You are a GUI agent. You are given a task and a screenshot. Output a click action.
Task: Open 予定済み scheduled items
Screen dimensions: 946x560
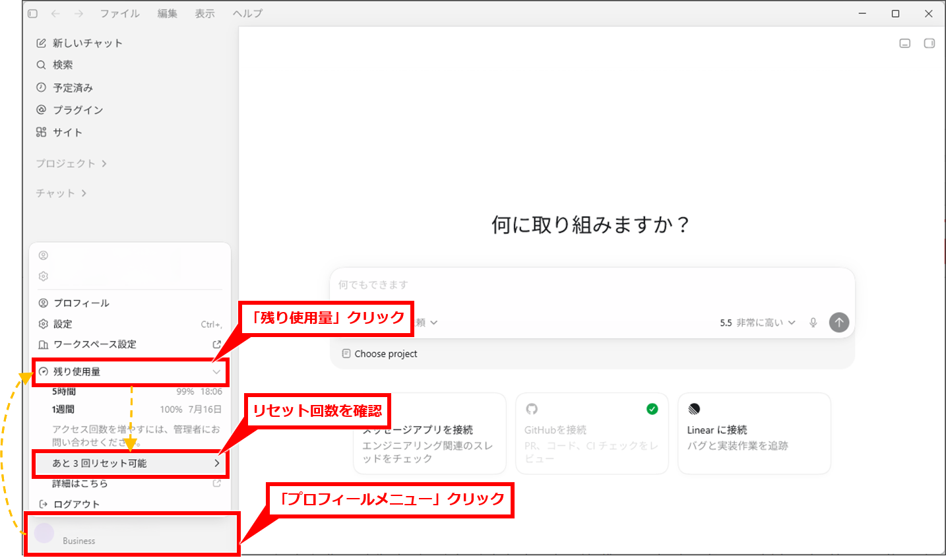tap(65, 87)
